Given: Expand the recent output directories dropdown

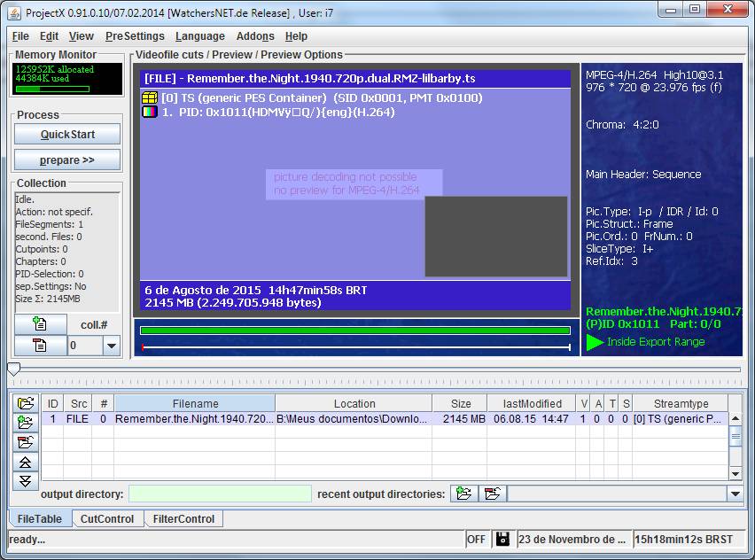Looking at the screenshot, I should click(735, 494).
